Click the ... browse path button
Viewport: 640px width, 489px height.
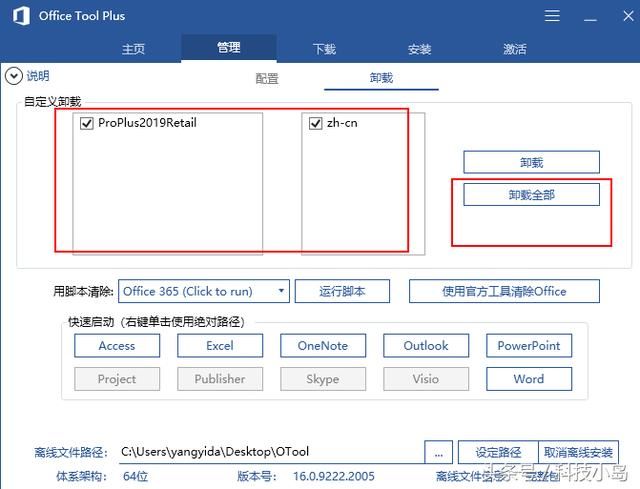pos(438,452)
